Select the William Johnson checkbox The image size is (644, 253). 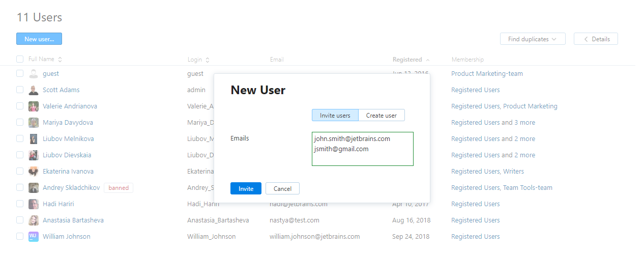point(20,236)
